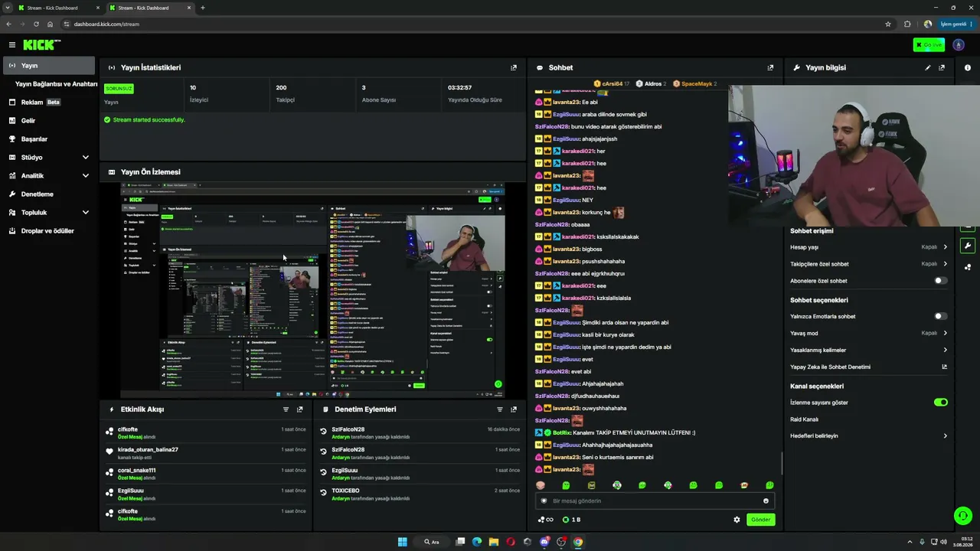Go to Gelir in the sidebar
Image resolution: width=980 pixels, height=551 pixels.
[50, 120]
